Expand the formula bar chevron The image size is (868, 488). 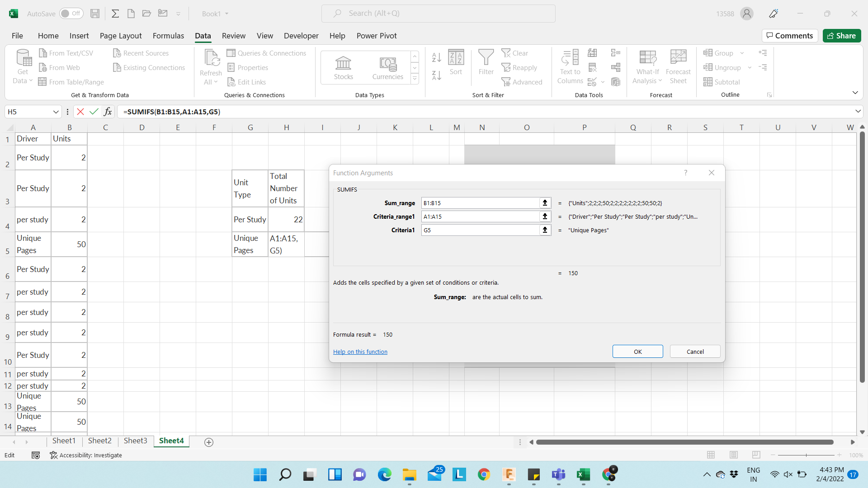coord(858,112)
